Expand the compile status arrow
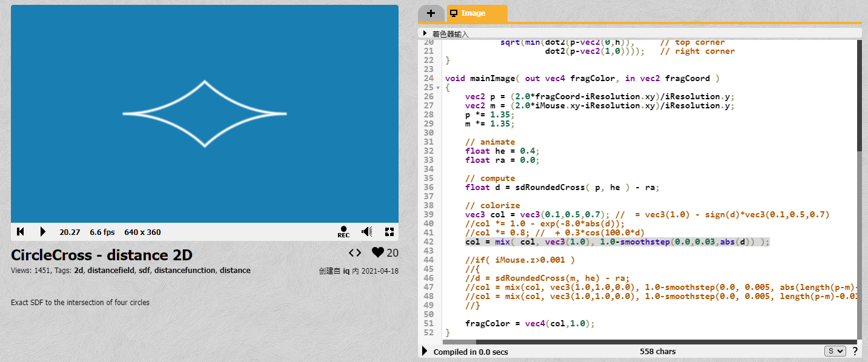Screen dimensions: 868x362 click(425, 351)
